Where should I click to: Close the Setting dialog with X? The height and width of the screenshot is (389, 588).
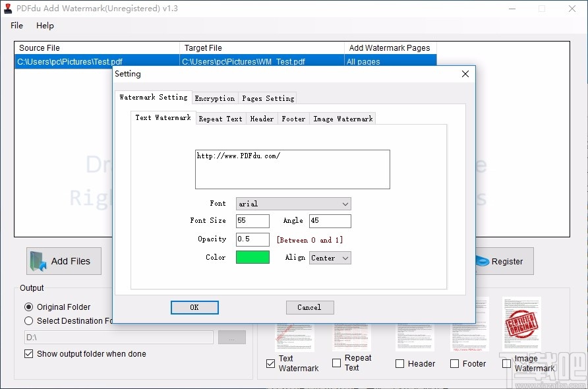(x=465, y=74)
